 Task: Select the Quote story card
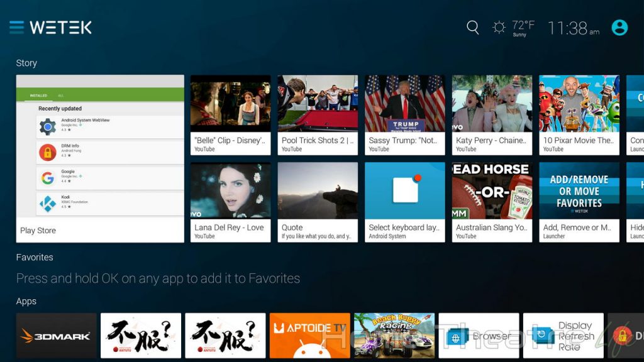(x=318, y=202)
